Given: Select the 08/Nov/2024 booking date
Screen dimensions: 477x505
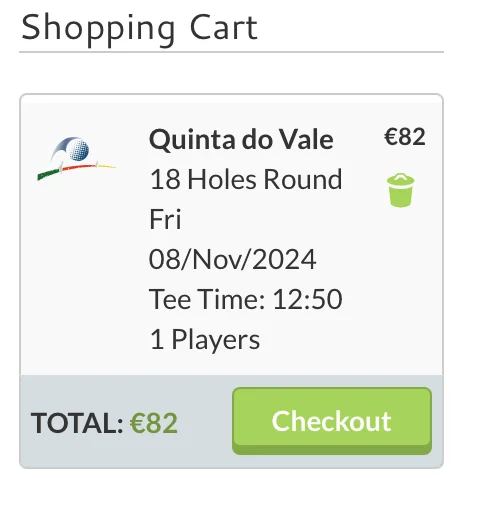Looking at the screenshot, I should click(x=232, y=259).
